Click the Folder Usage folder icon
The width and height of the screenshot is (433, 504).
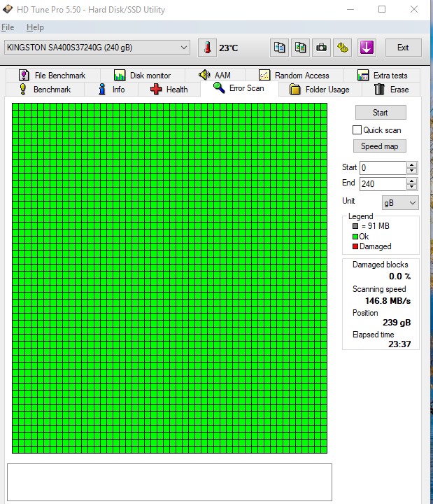point(294,89)
